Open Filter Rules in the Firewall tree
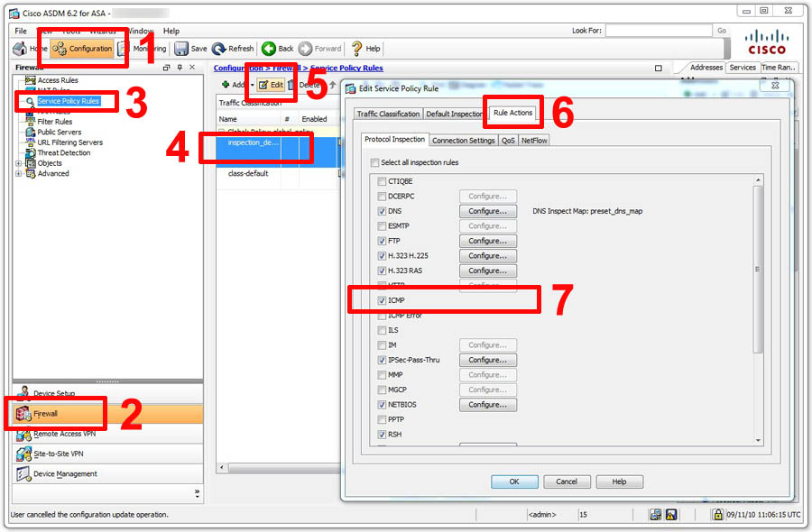 (x=54, y=122)
